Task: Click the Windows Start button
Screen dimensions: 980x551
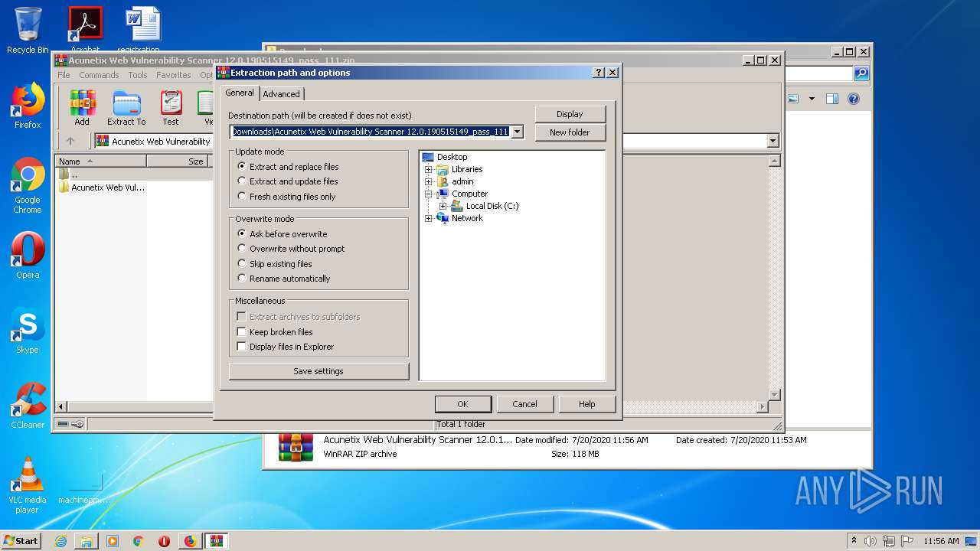Action: (x=21, y=541)
